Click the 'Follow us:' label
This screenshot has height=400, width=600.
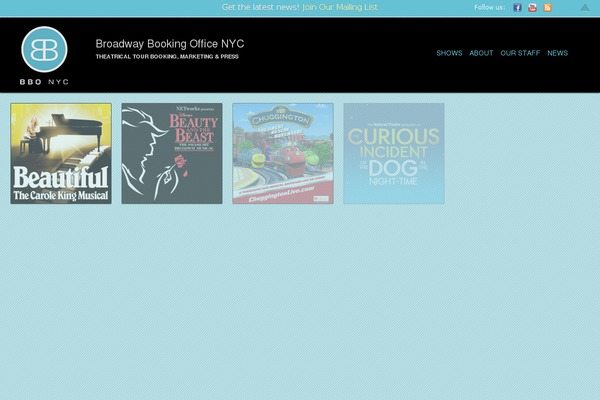click(x=489, y=7)
